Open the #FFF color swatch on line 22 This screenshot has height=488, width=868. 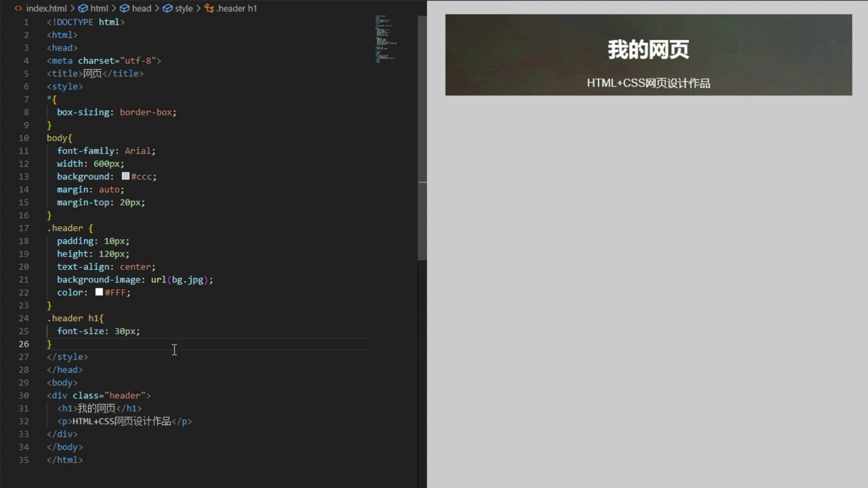99,292
